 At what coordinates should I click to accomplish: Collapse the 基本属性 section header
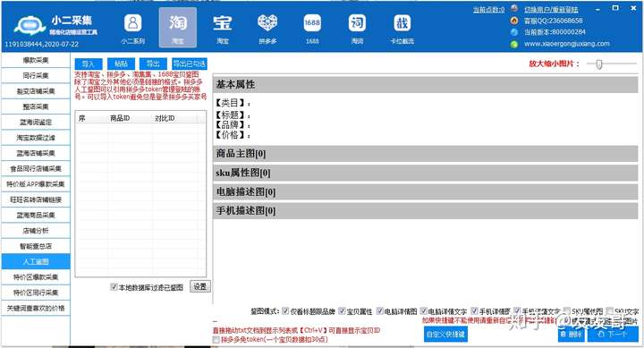(426, 85)
